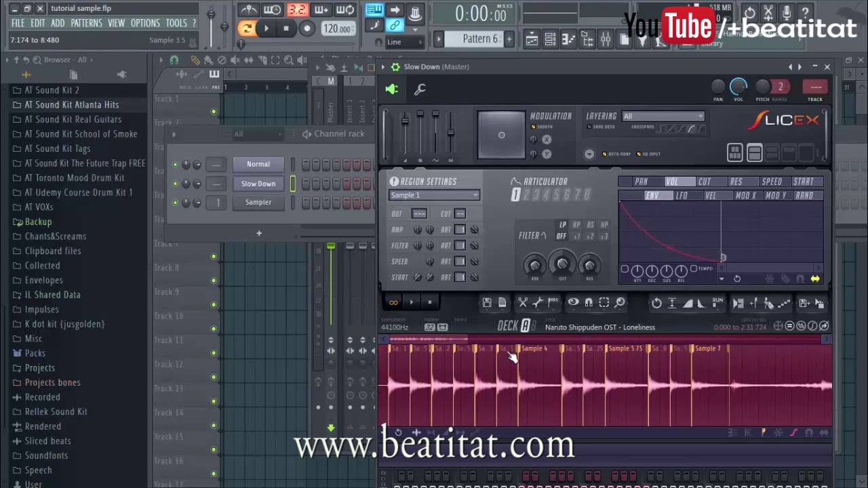
Task: Open the Slicex plugin wrench settings
Action: (x=420, y=89)
